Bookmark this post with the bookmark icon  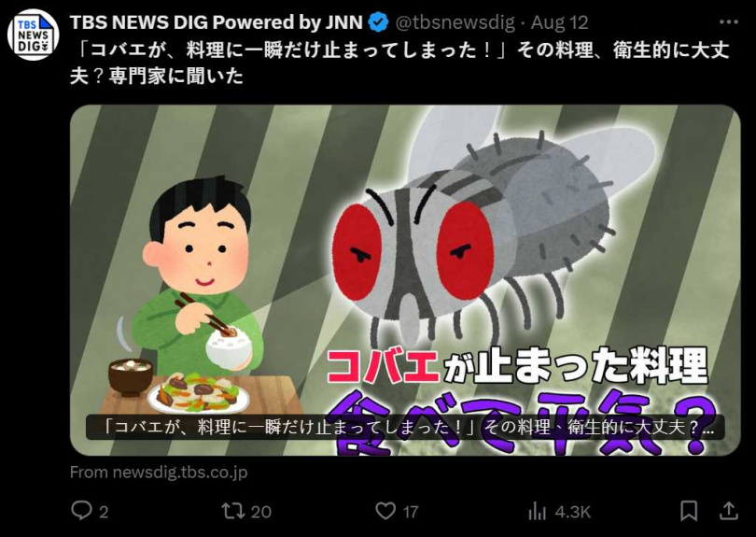pyautogui.click(x=689, y=511)
